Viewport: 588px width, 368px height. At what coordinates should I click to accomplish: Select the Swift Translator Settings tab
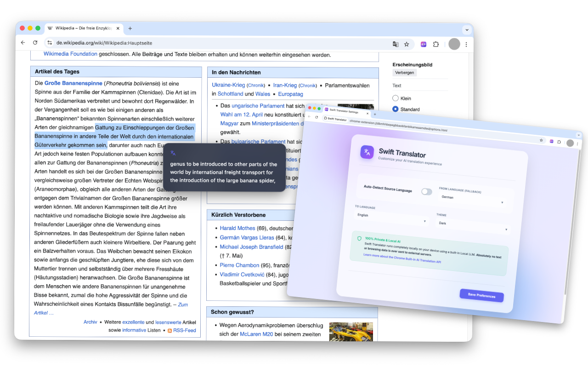coord(346,111)
